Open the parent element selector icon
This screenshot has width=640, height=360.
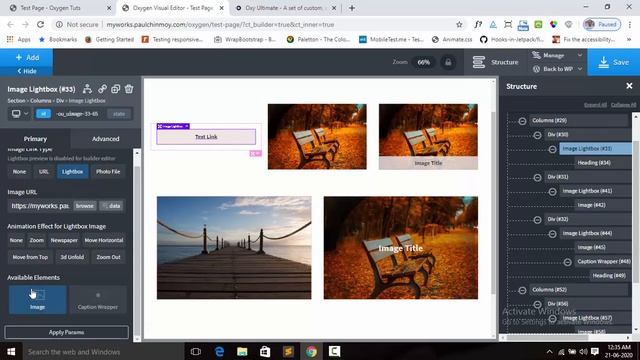(87, 89)
